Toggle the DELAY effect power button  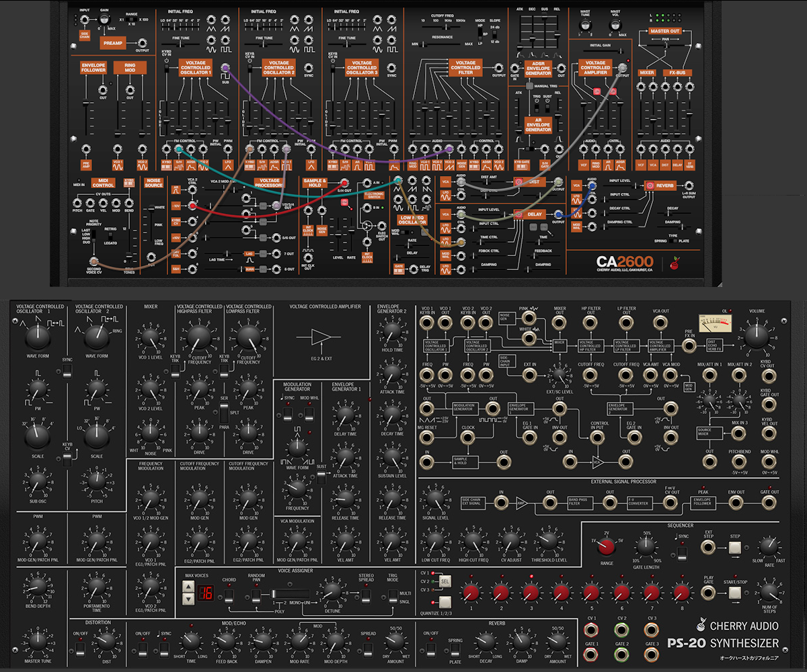tap(519, 214)
